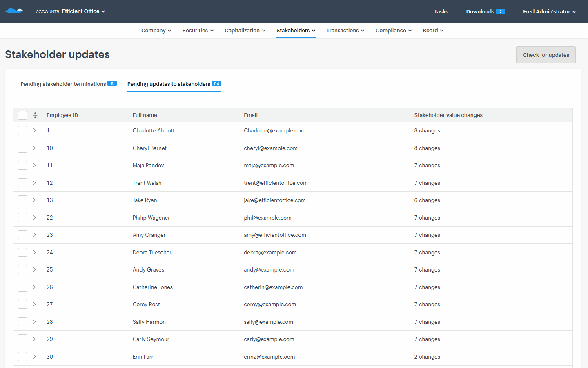
Task: Select Jake Ryan's row checkbox
Action: 22,200
